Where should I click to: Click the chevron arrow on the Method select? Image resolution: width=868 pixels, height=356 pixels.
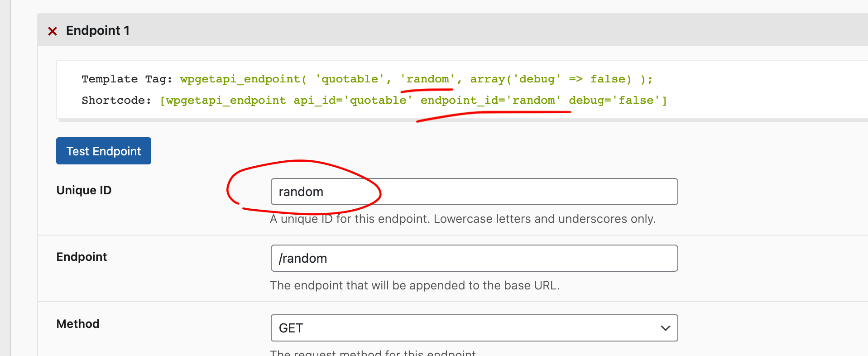tap(665, 328)
